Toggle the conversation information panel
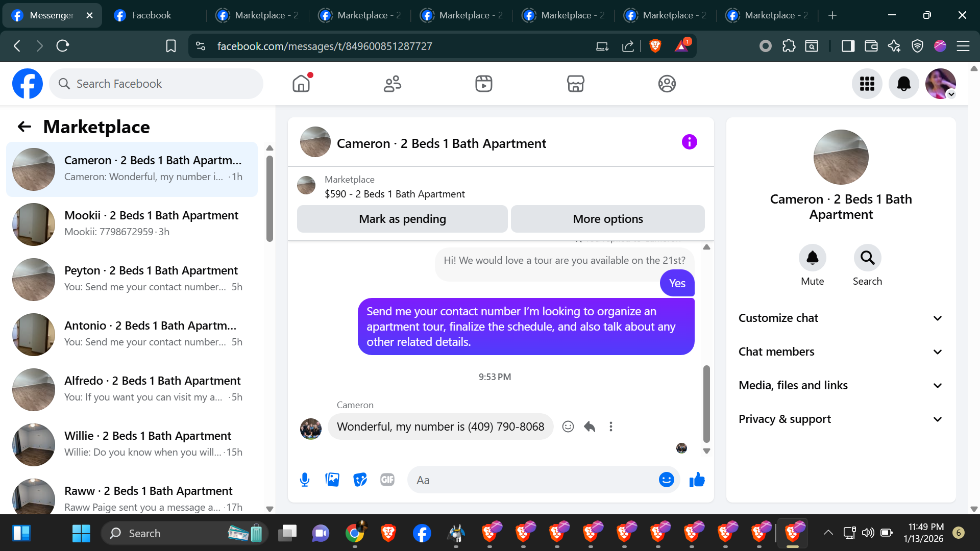The height and width of the screenshot is (551, 980). [x=689, y=142]
